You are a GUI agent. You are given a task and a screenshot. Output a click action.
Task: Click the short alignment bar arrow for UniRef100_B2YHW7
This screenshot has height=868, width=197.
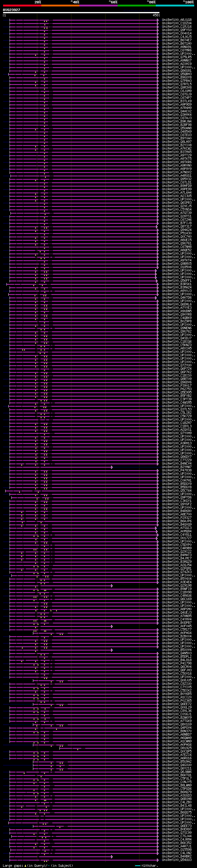click(112, 467)
